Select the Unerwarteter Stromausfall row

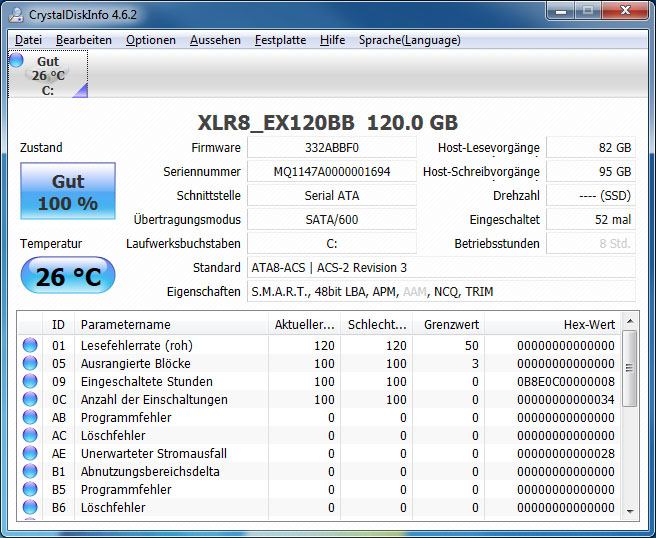pos(319,453)
